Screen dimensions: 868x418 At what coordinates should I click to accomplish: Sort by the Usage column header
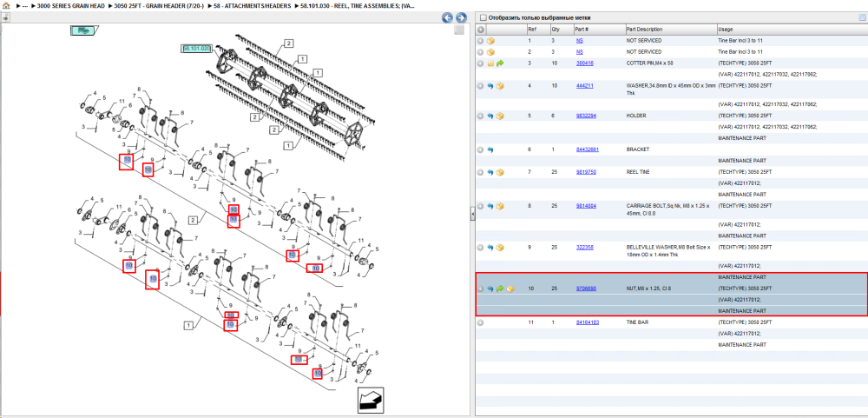point(791,30)
